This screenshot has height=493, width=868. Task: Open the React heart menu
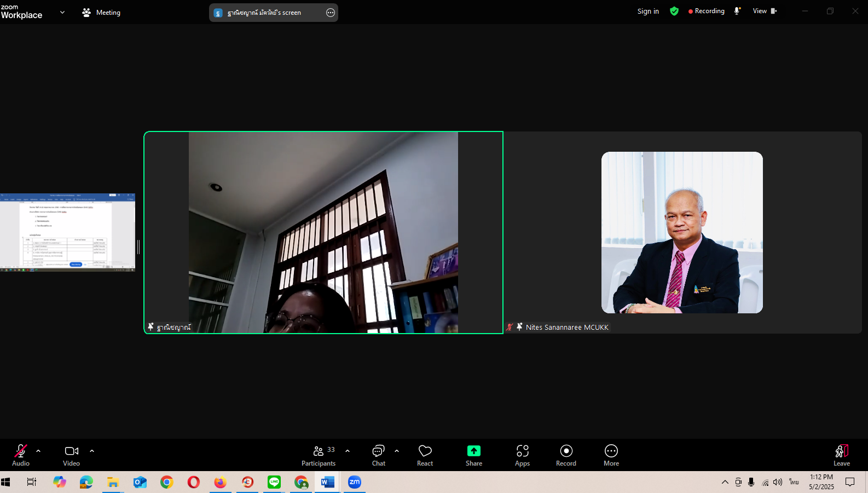(425, 455)
